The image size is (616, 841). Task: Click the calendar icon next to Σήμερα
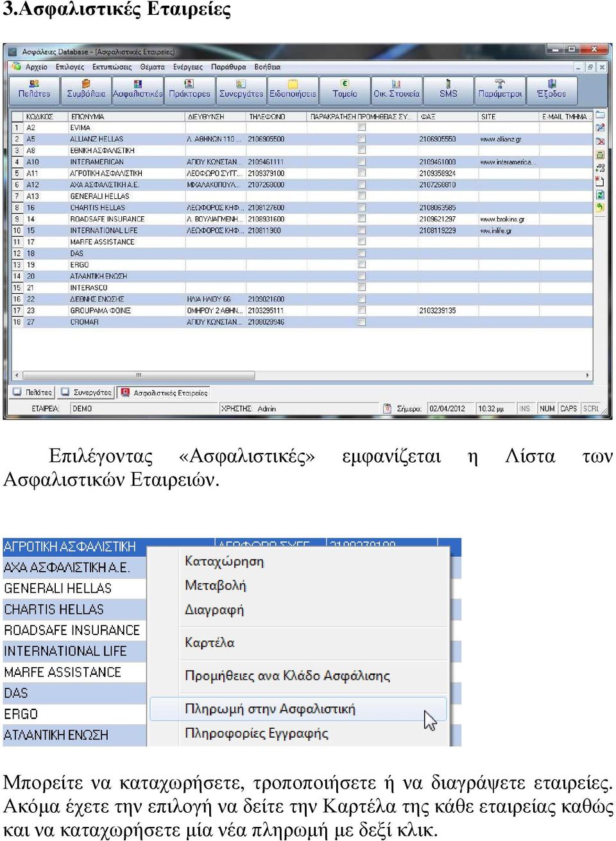click(x=387, y=408)
